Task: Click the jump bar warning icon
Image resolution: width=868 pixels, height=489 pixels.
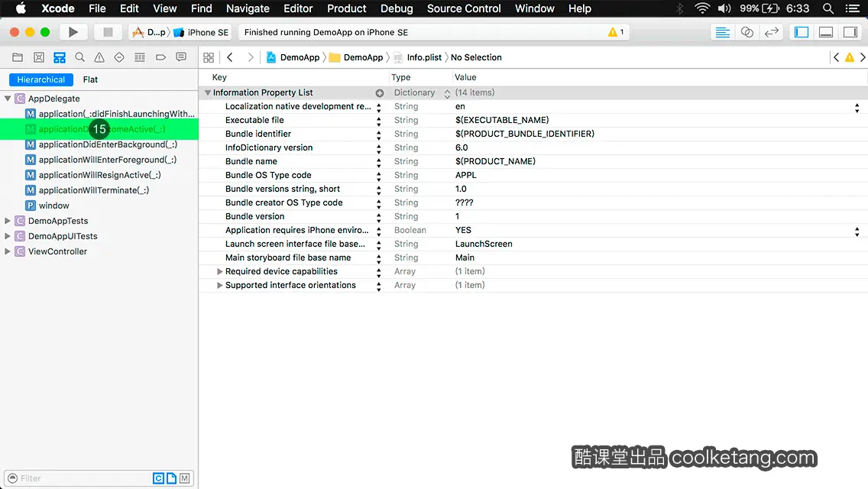Action: [849, 57]
